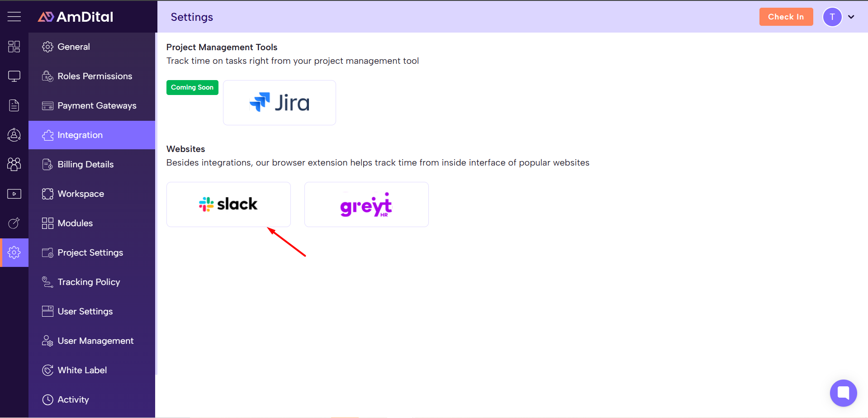
Task: Open User Settings
Action: coord(92,311)
